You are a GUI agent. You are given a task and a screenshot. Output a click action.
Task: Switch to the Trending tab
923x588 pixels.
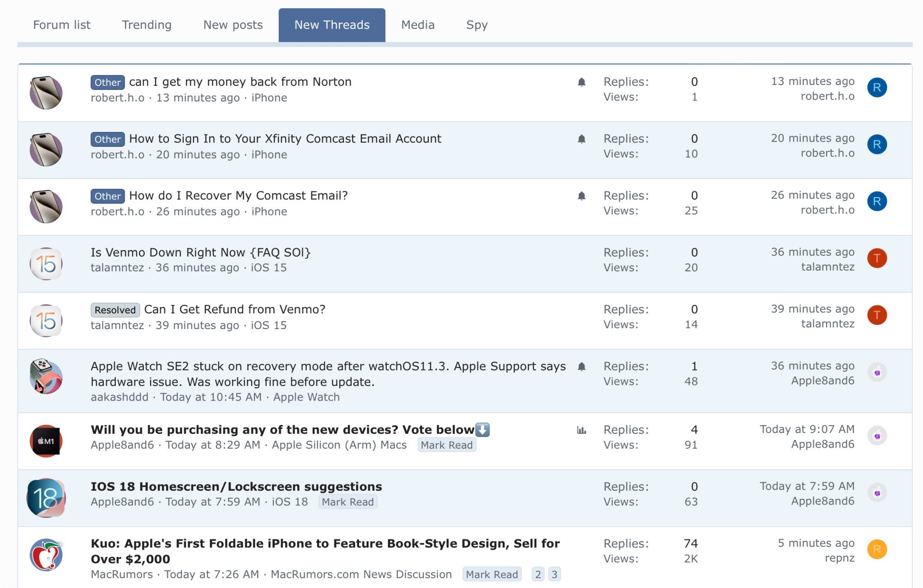[x=146, y=25]
